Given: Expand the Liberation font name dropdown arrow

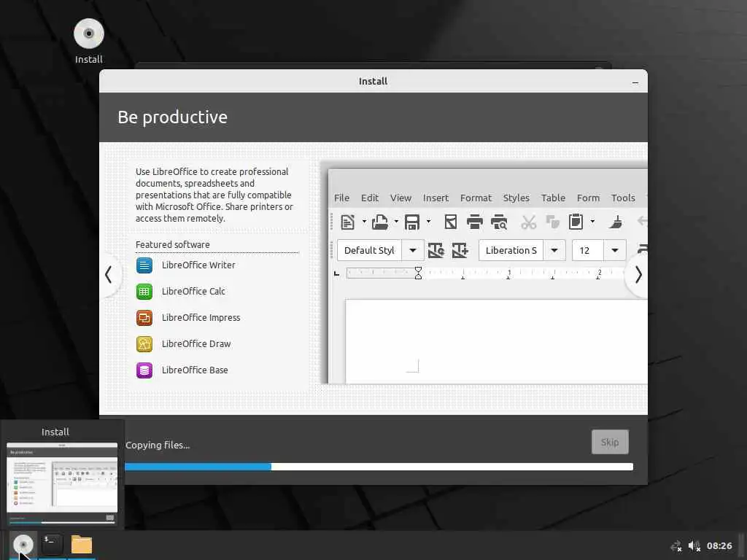Looking at the screenshot, I should (554, 250).
